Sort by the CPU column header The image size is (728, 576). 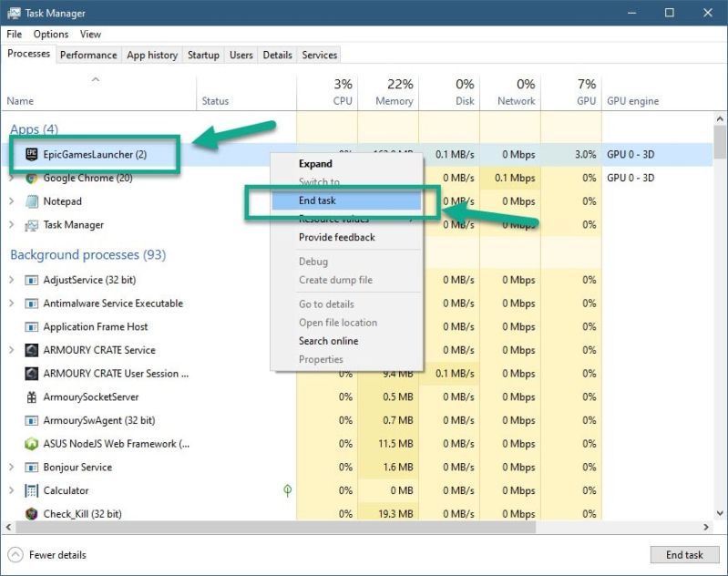[x=327, y=91]
